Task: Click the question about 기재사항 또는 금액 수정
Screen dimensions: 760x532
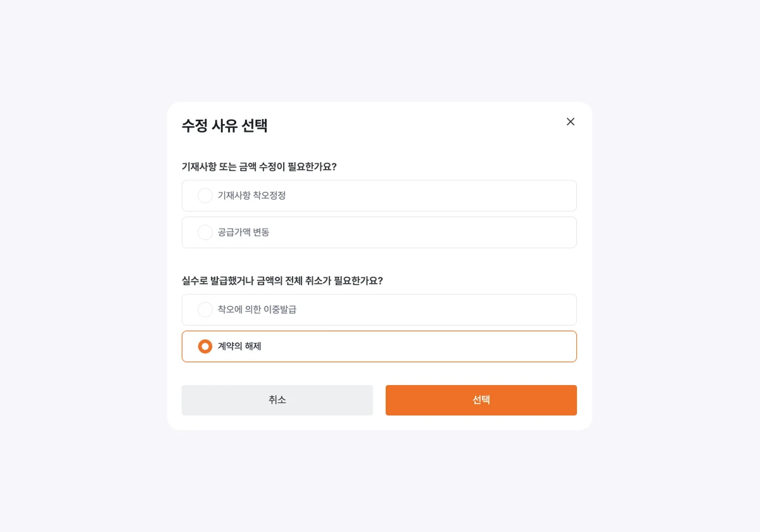Action: pyautogui.click(x=260, y=167)
